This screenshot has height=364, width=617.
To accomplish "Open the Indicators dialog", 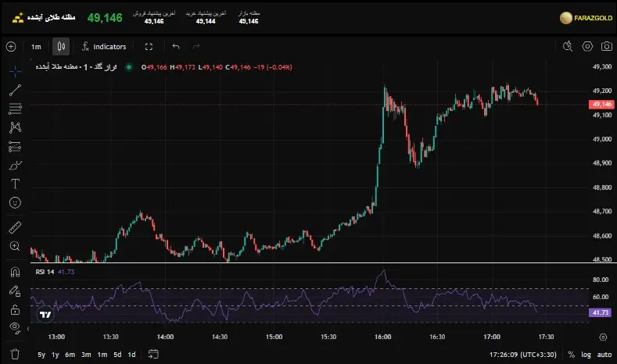I will click(104, 47).
